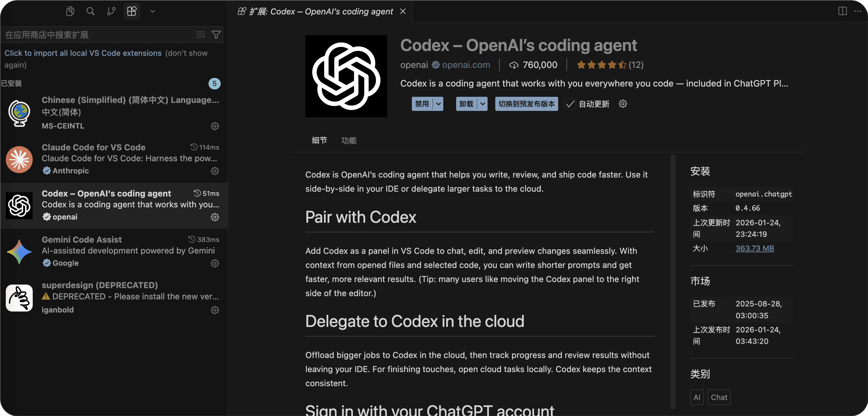Select Chinese (Simplified) Language pack item
This screenshot has width=868, height=416.
click(x=114, y=113)
